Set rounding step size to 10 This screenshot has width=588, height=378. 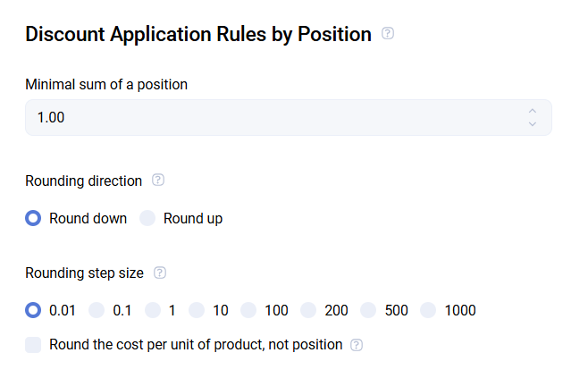click(x=197, y=310)
